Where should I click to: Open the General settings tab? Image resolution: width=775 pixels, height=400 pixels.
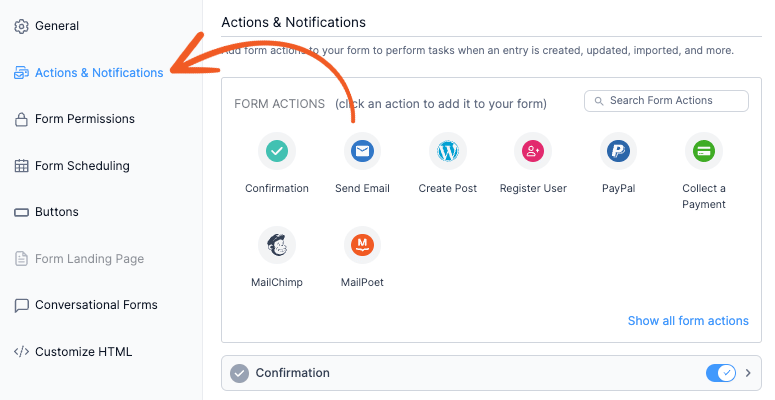pyautogui.click(x=46, y=26)
